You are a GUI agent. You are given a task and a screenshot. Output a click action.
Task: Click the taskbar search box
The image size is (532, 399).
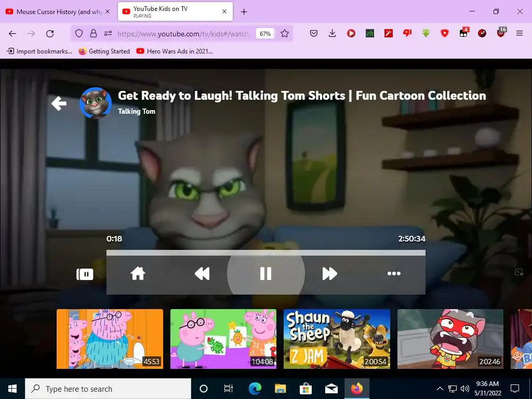108,389
